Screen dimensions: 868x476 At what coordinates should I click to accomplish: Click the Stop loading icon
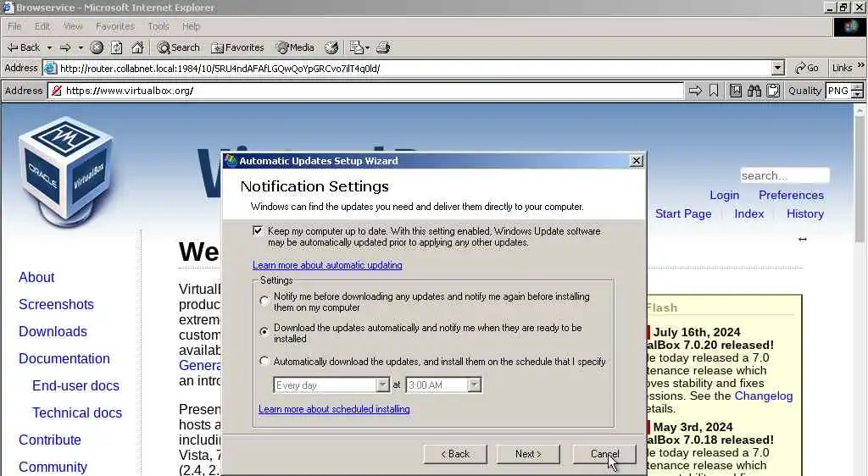(x=97, y=47)
